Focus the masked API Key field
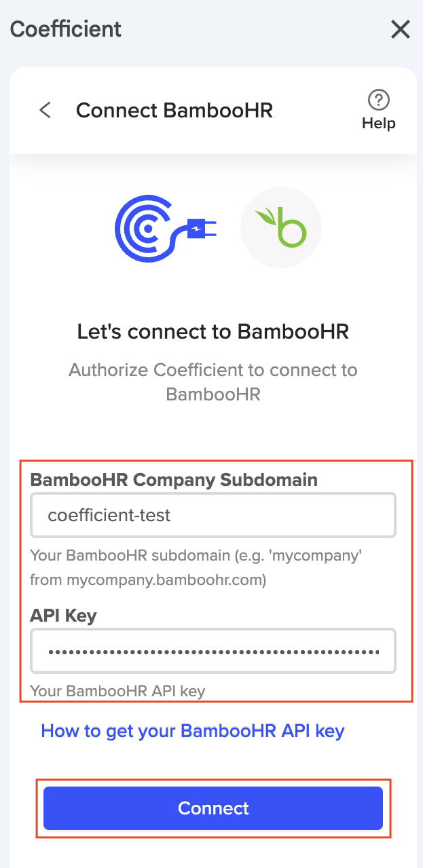Image resolution: width=423 pixels, height=868 pixels. click(213, 651)
